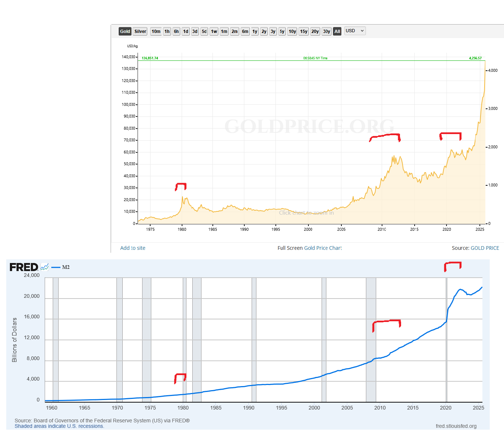
Task: Click the Add to site link
Action: coord(133,248)
